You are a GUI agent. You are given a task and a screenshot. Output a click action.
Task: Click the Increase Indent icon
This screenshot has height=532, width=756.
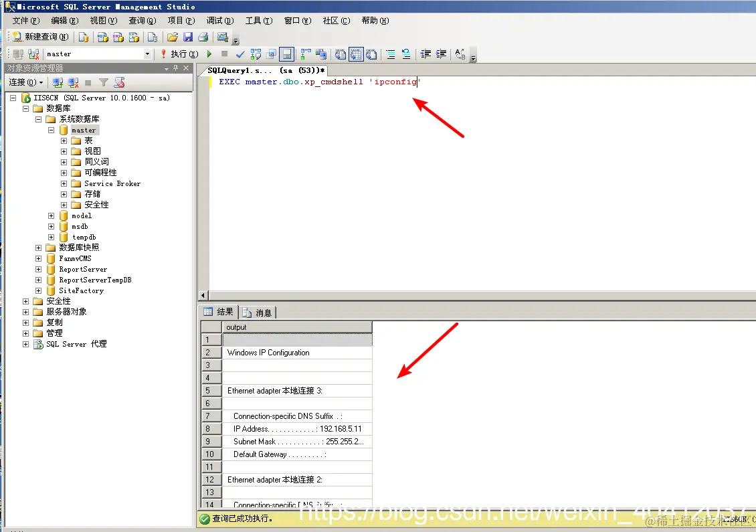441,54
